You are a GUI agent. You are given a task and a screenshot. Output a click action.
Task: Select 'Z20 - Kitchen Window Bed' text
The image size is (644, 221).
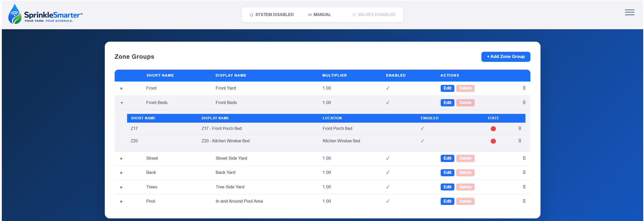coord(225,141)
